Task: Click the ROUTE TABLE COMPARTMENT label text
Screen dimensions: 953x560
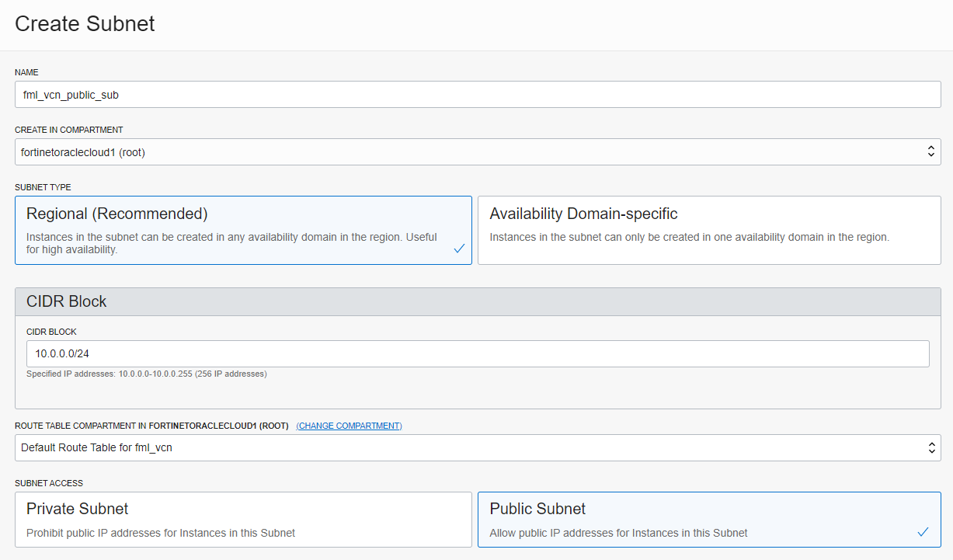Action: pyautogui.click(x=151, y=426)
